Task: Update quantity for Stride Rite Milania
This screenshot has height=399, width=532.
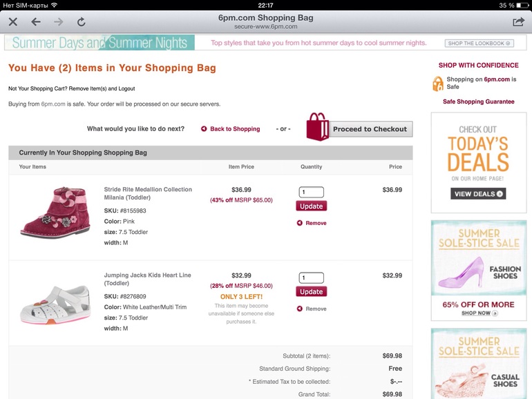Action: pos(311,206)
